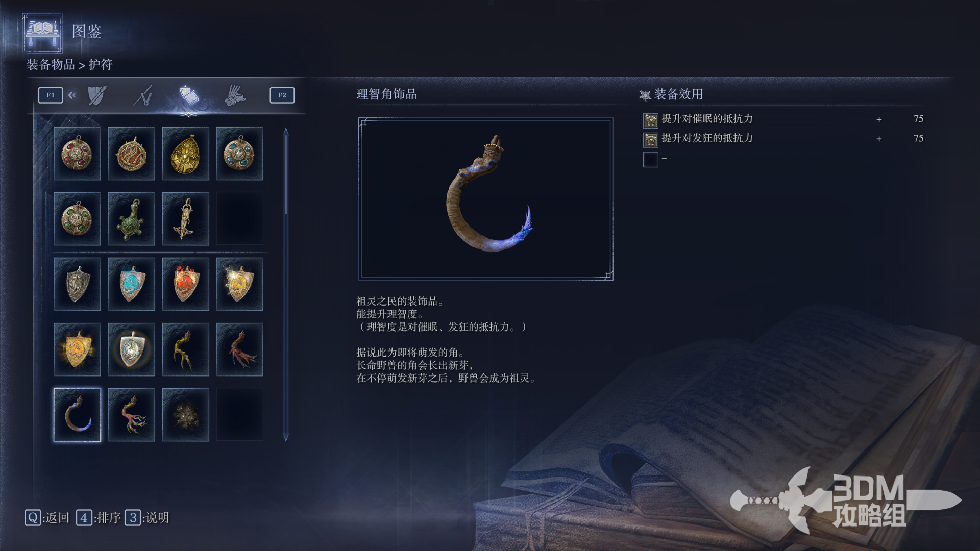Switch to the weapons crossed-swords tab

(143, 95)
